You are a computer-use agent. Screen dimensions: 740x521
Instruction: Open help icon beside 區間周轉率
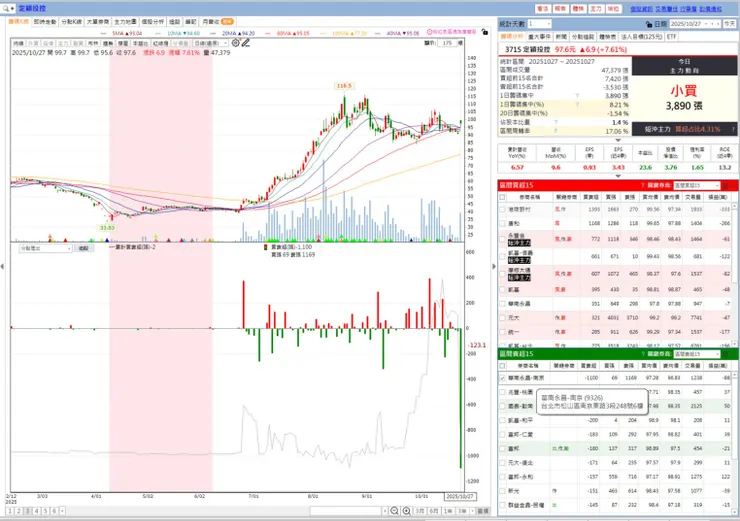pyautogui.click(x=556, y=131)
